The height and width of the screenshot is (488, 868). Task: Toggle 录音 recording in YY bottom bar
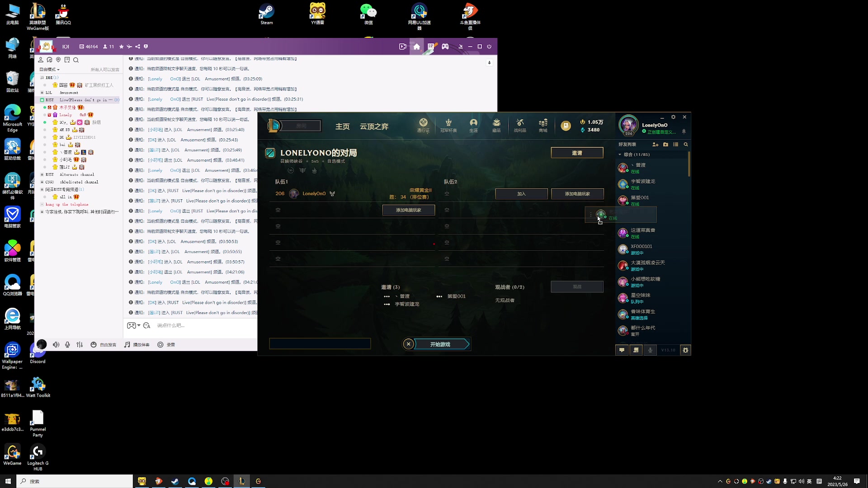pos(166,344)
